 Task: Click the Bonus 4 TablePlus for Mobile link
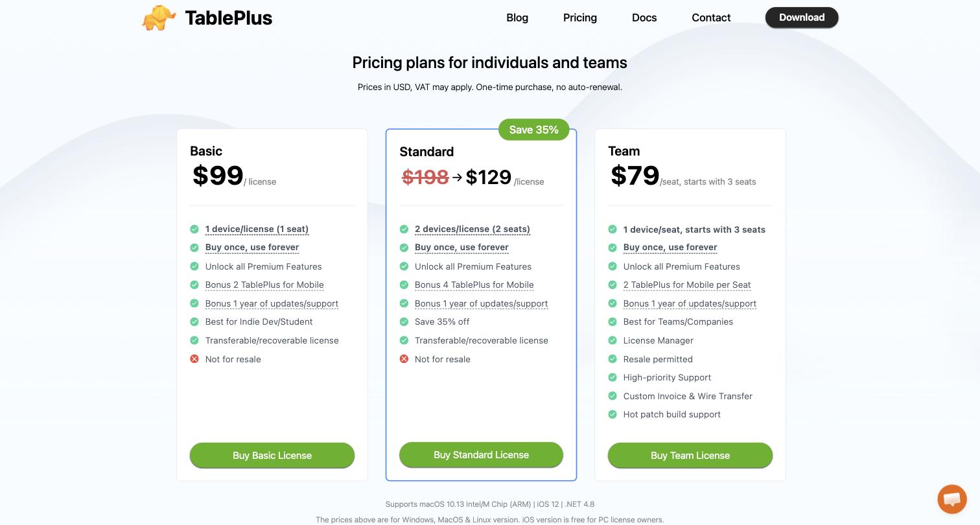(474, 285)
